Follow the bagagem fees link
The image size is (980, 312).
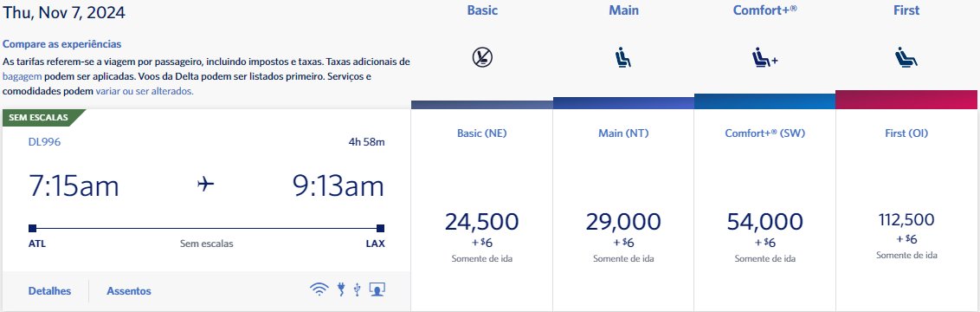pos(22,76)
